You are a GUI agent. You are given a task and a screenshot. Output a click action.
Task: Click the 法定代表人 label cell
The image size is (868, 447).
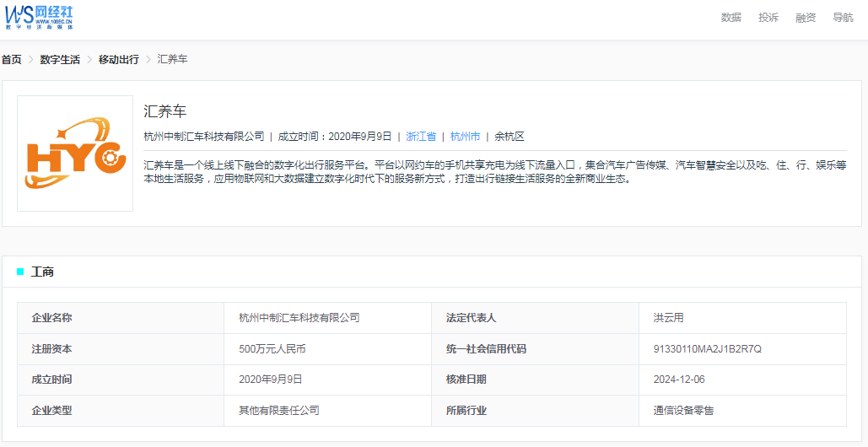coord(535,318)
